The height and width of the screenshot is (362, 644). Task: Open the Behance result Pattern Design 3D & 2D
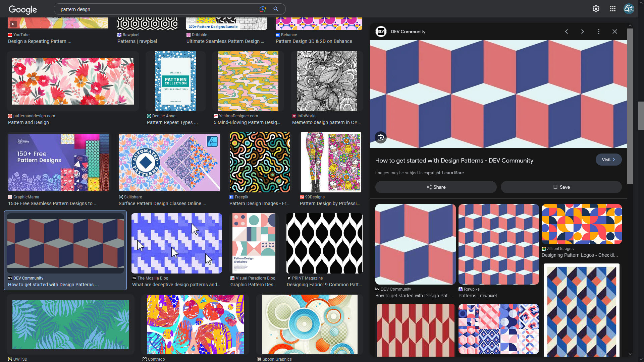314,41
